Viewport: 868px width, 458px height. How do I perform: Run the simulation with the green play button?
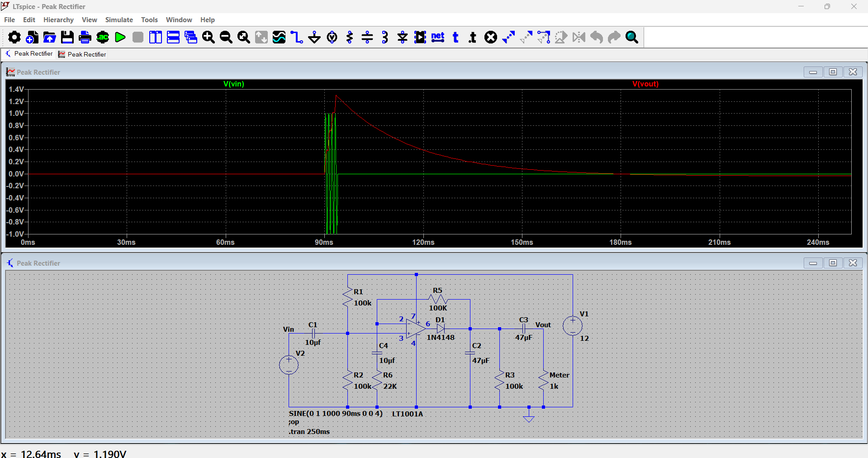tap(120, 37)
